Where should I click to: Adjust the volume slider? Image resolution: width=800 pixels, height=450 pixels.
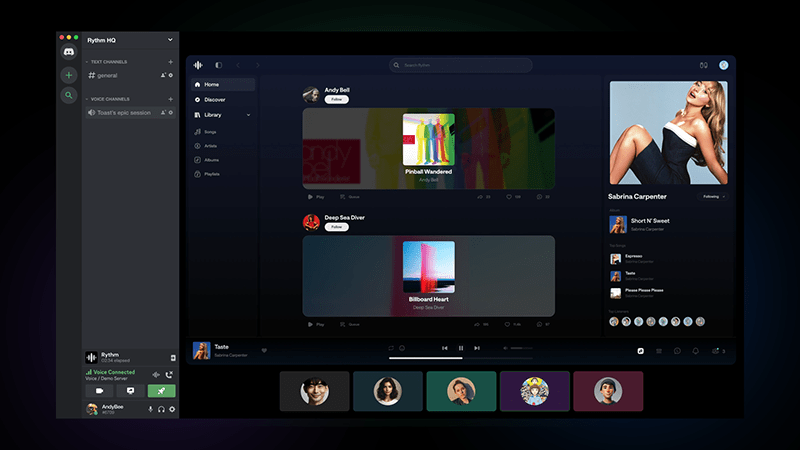[x=521, y=348]
